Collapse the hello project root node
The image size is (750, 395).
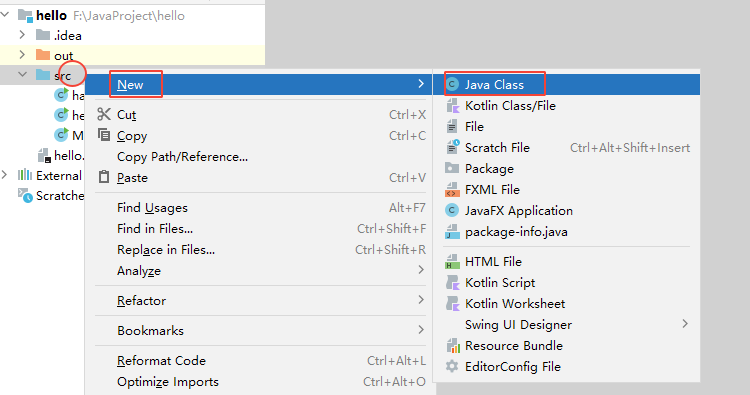[5, 15]
